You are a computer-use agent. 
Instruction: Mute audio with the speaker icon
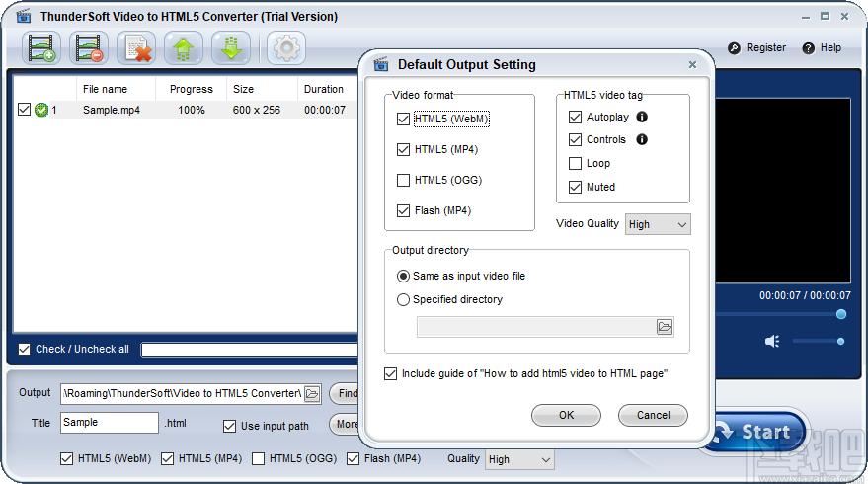click(772, 341)
